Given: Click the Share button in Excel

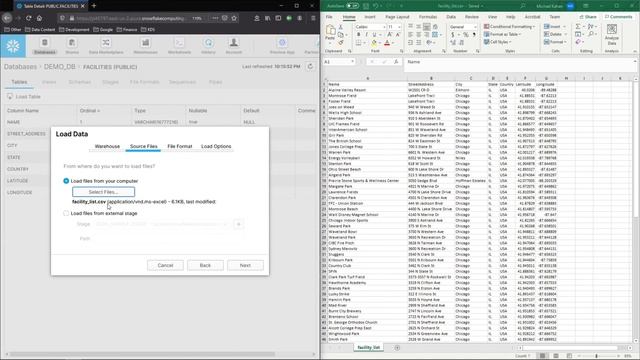Looking at the screenshot, I should click(588, 17).
